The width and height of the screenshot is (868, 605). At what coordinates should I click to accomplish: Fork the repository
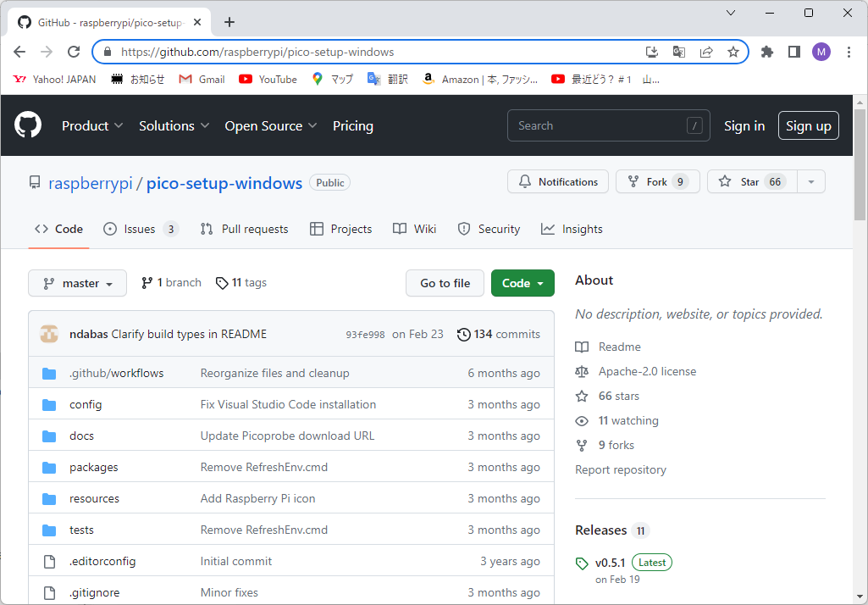pyautogui.click(x=658, y=181)
